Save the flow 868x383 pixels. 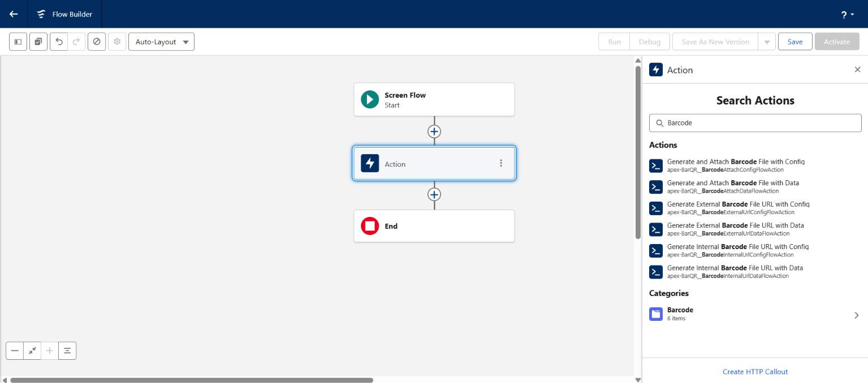coord(795,42)
